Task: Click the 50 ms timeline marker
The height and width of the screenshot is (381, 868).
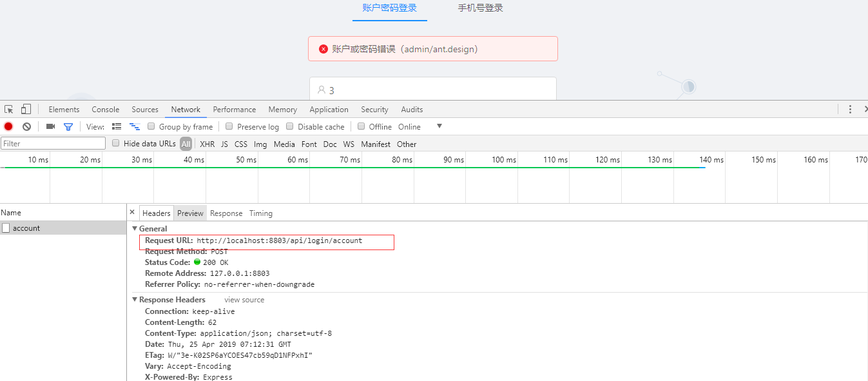Action: pos(246,160)
